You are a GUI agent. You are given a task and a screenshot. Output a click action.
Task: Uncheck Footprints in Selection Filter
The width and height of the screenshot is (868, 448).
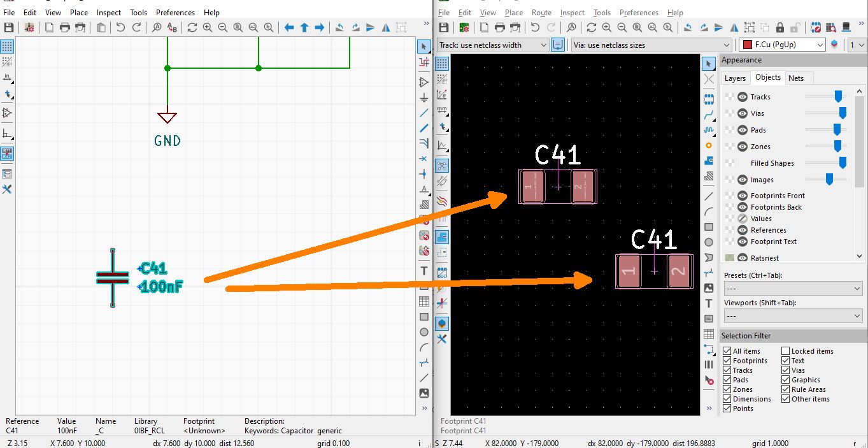click(x=727, y=361)
